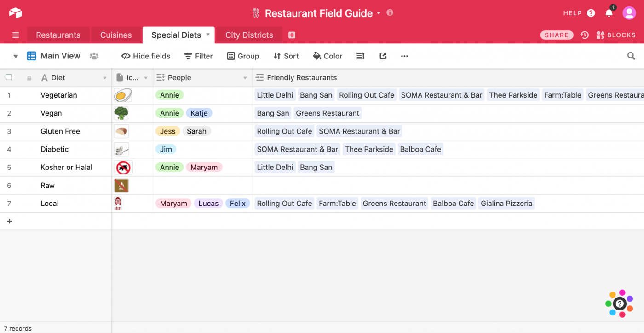
Task: Open the revision history icon
Action: (585, 35)
